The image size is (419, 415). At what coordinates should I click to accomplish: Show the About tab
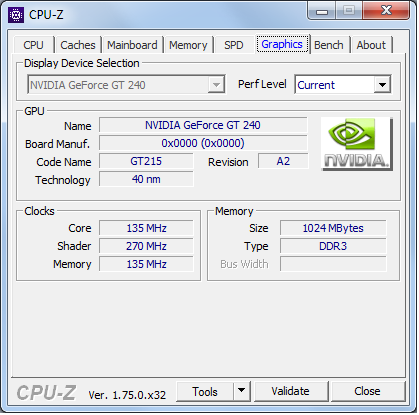click(x=371, y=45)
